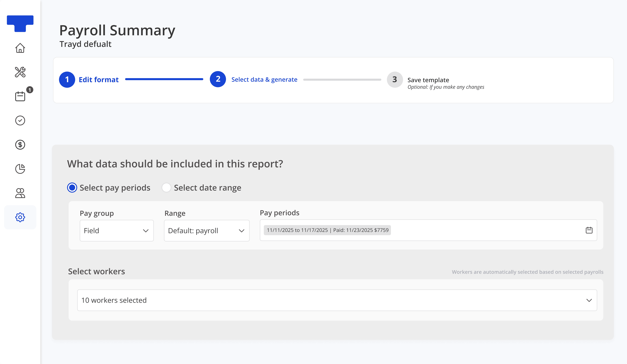Open the calendar icon with notification badge
Viewport: 627px width, 364px height.
[20, 96]
